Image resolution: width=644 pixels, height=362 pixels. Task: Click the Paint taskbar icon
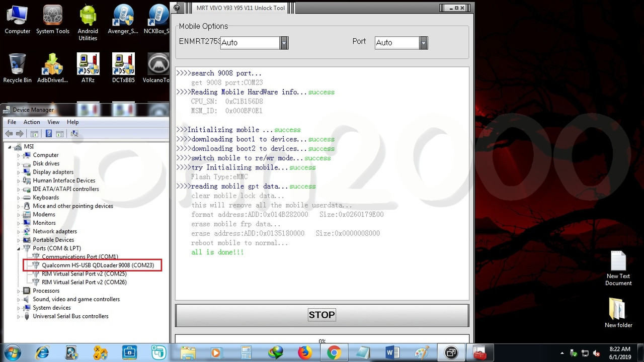click(x=421, y=353)
